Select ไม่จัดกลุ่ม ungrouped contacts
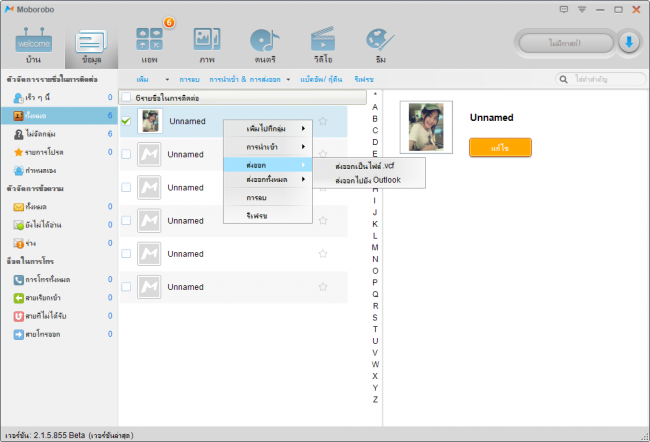 pos(59,134)
